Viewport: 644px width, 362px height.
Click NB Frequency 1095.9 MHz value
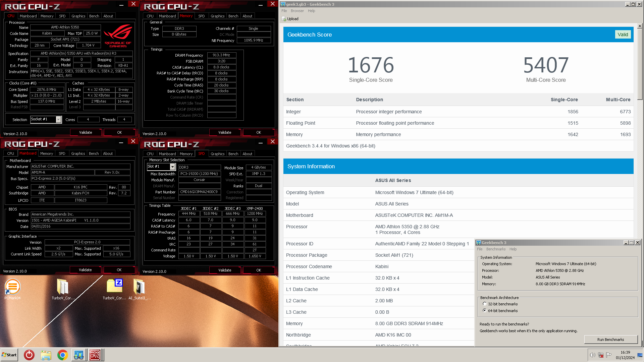click(254, 40)
